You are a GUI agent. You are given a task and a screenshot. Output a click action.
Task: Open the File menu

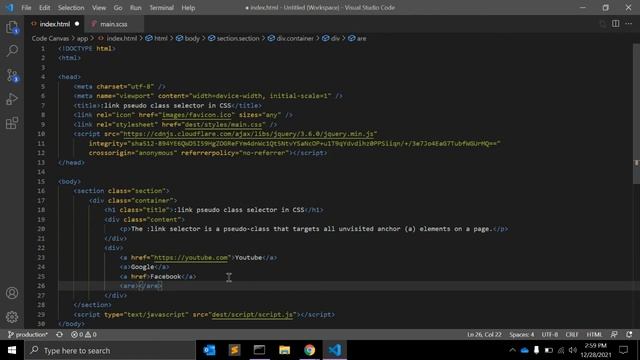(26, 8)
